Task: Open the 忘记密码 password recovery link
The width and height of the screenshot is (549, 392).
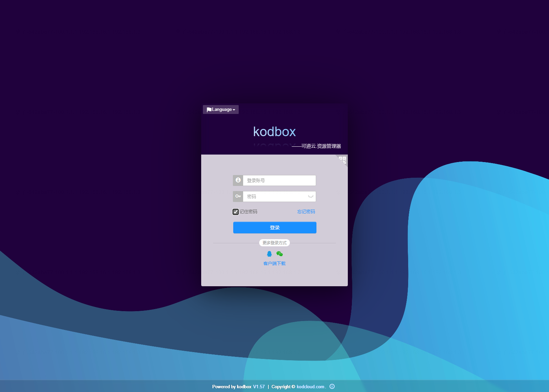Action: pos(306,212)
